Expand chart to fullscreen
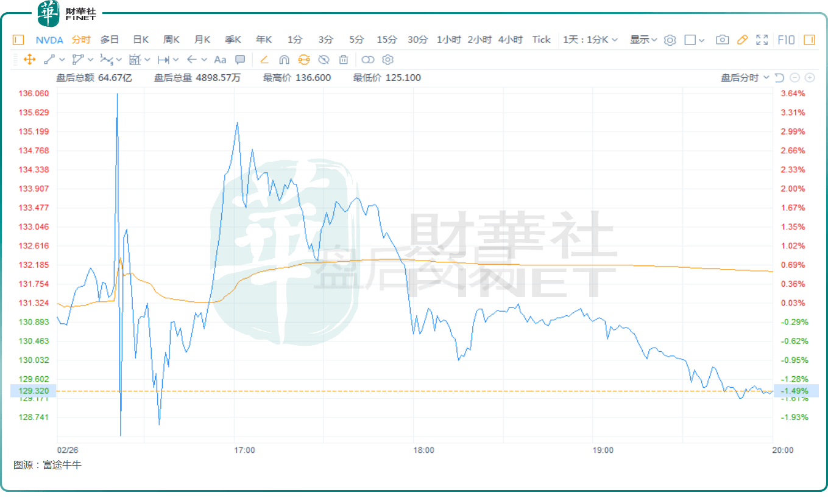 (x=762, y=40)
